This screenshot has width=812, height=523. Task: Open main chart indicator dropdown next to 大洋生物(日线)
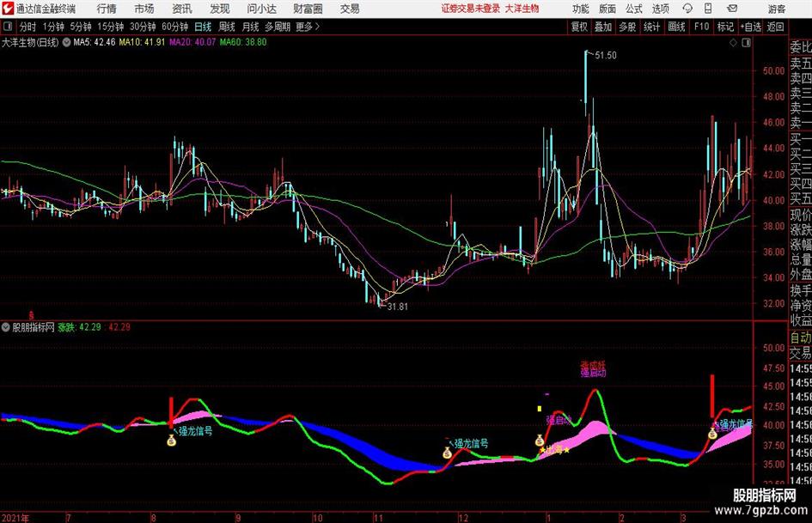(66, 42)
